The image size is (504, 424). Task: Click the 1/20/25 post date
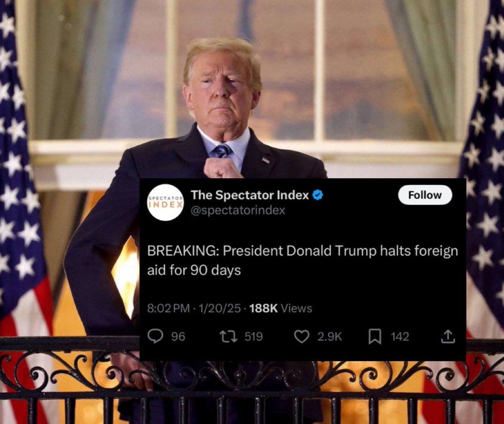pyautogui.click(x=220, y=308)
